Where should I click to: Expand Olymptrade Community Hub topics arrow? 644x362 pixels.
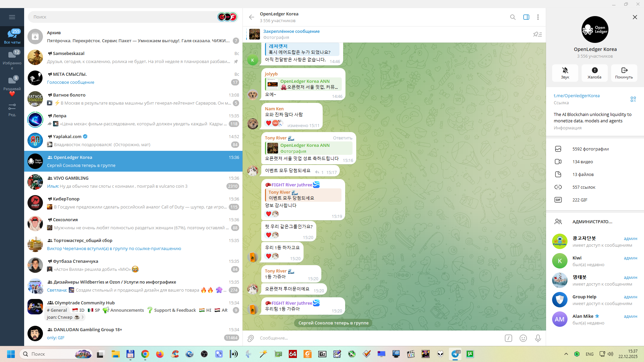[83, 317]
